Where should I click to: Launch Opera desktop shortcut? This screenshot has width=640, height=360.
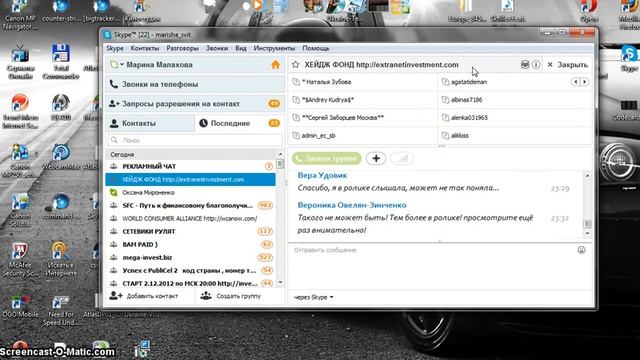589,11
